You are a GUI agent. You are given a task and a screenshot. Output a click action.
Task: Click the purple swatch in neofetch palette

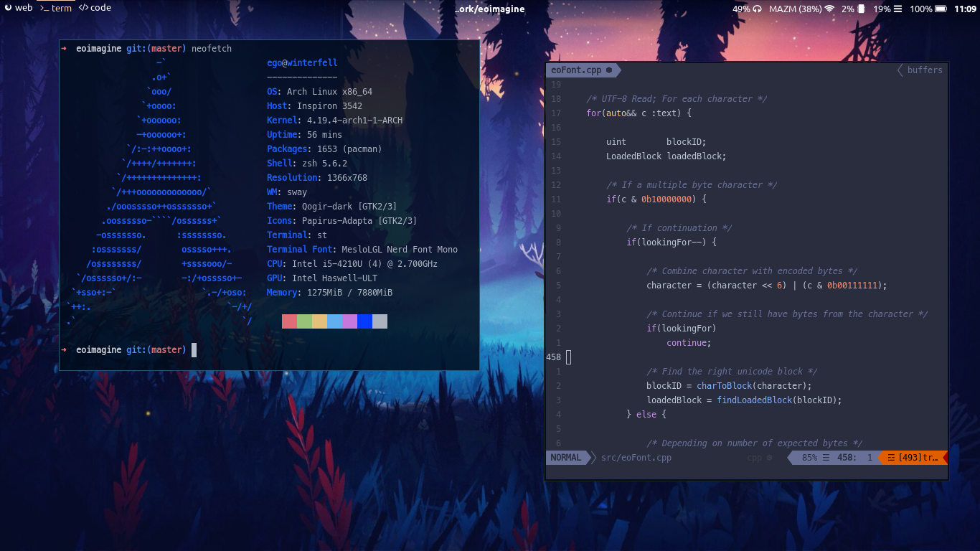[x=349, y=321]
